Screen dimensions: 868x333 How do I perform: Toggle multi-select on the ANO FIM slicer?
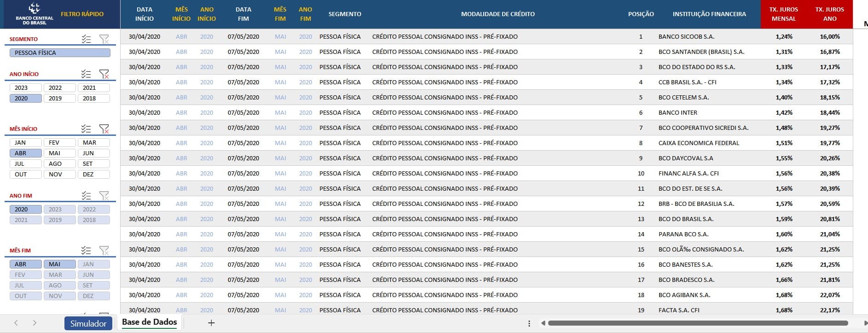[x=86, y=195]
